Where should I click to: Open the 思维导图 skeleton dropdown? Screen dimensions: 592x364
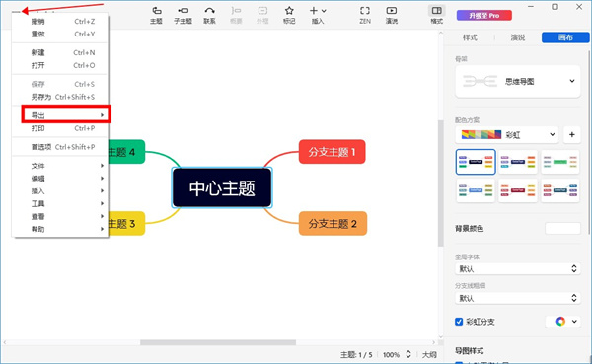point(518,81)
